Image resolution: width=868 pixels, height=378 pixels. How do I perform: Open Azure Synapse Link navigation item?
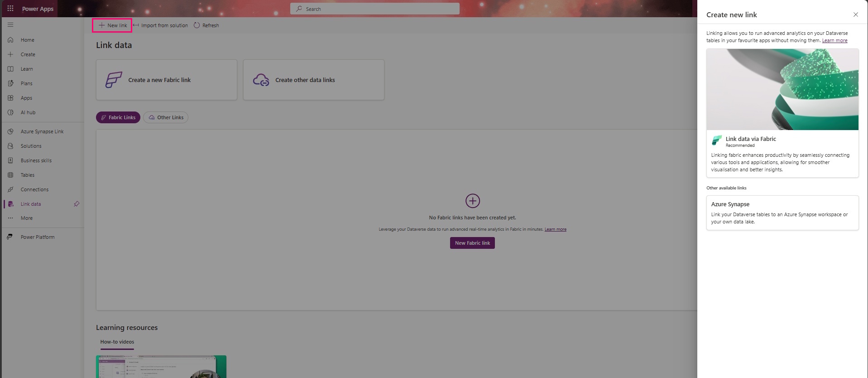(x=43, y=131)
